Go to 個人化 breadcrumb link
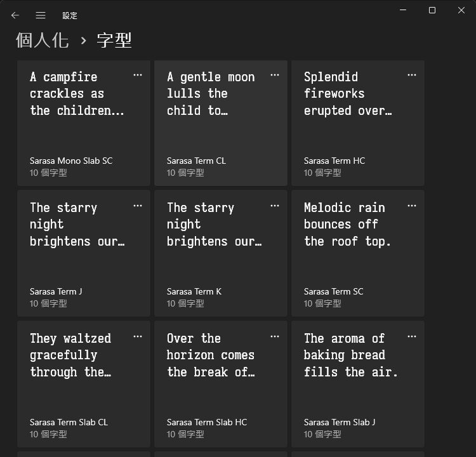Screen dimensions: 476x457 point(42,40)
